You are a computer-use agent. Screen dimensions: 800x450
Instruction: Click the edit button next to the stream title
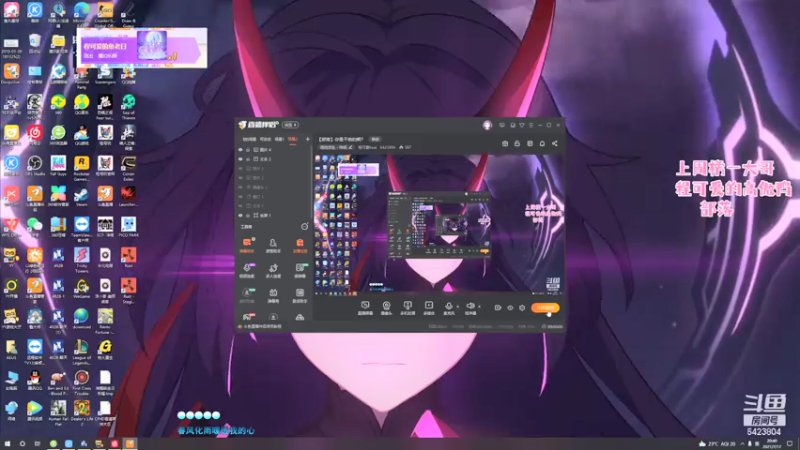point(375,139)
